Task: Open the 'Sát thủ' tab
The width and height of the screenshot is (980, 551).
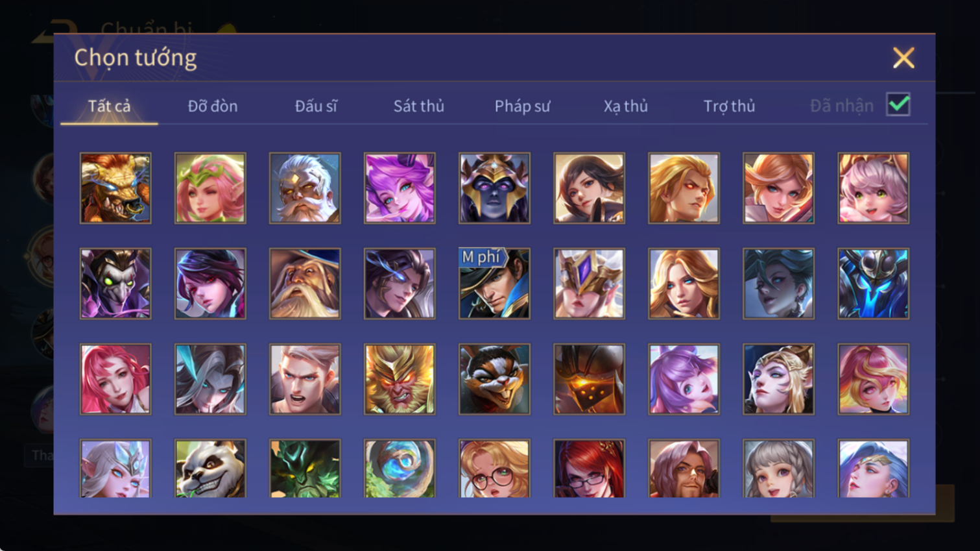Action: click(419, 106)
